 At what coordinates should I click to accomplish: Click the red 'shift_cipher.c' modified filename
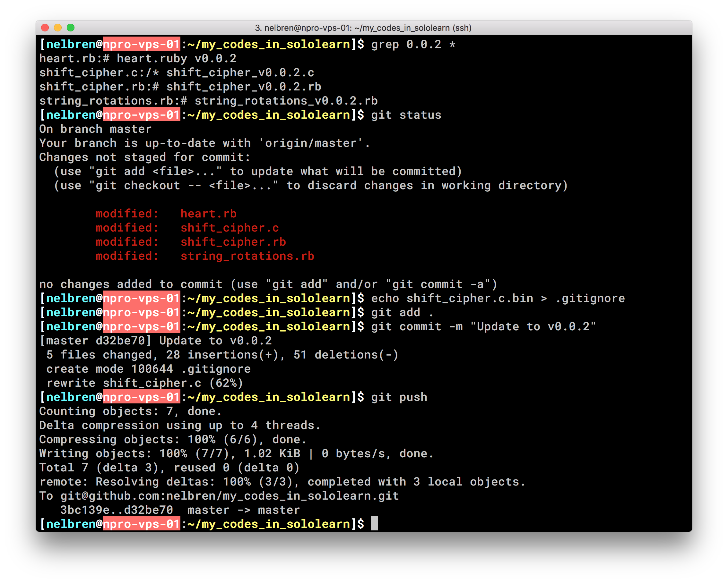click(230, 228)
